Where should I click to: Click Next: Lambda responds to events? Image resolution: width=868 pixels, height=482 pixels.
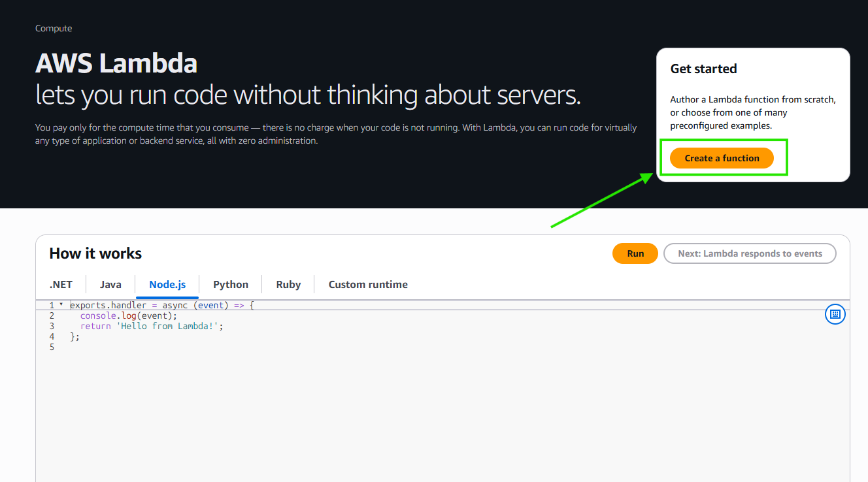tap(750, 253)
